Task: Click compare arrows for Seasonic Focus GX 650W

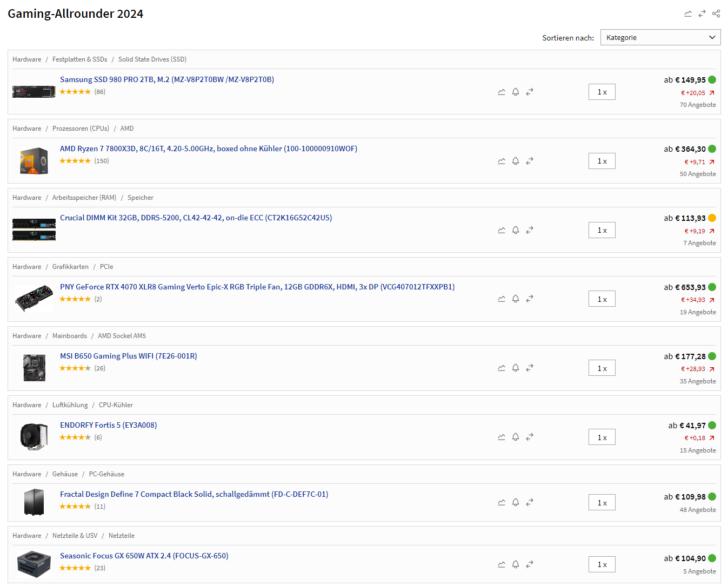Action: 530,564
